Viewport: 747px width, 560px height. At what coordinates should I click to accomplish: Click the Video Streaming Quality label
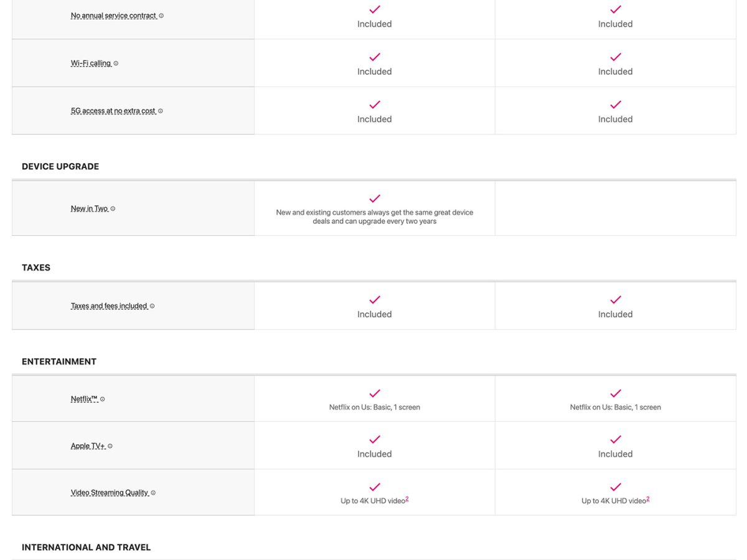click(x=110, y=493)
